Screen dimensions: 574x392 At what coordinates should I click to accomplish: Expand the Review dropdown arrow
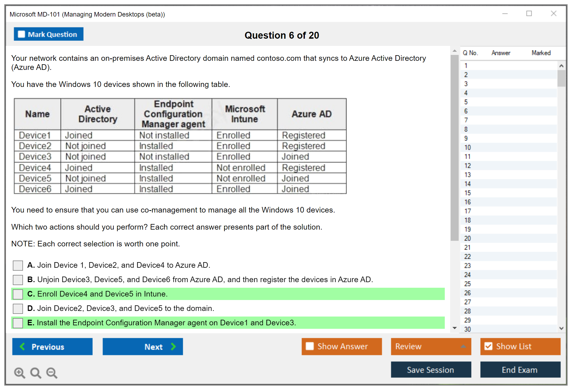pos(463,346)
